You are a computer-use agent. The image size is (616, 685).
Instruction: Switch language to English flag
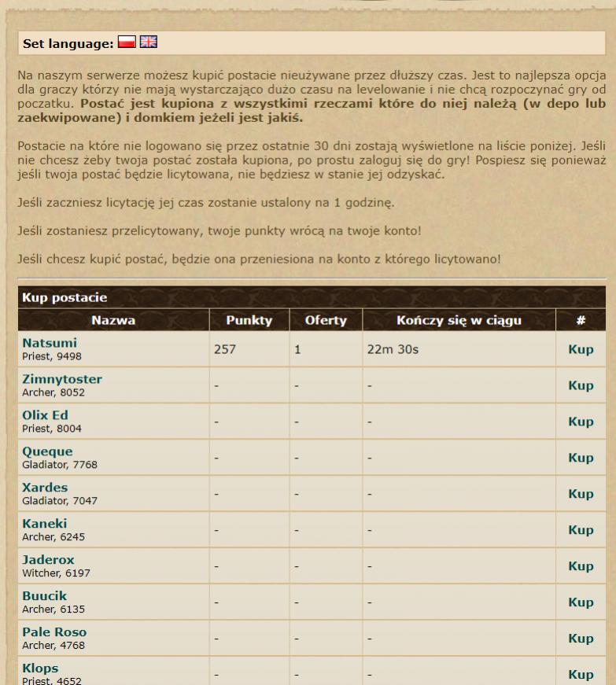pyautogui.click(x=149, y=42)
